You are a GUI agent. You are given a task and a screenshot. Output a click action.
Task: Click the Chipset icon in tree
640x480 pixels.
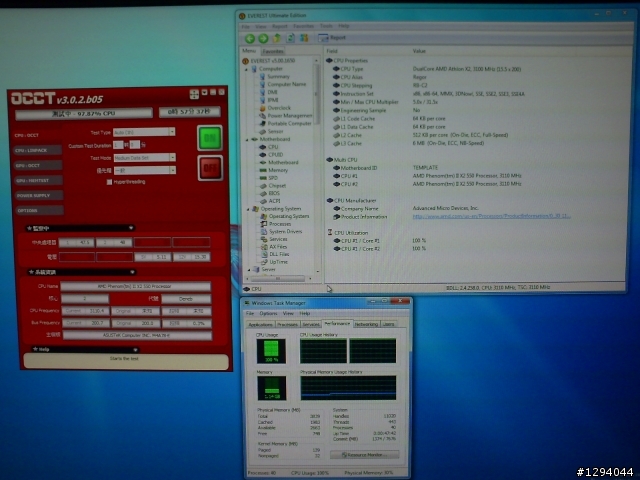pos(262,186)
